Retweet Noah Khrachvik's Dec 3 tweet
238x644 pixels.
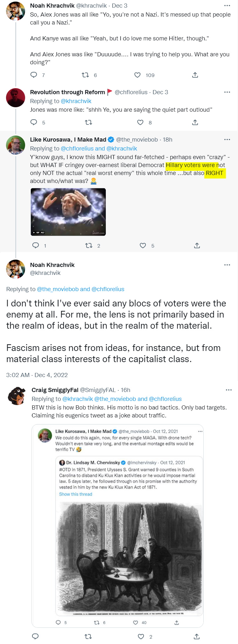85,75
